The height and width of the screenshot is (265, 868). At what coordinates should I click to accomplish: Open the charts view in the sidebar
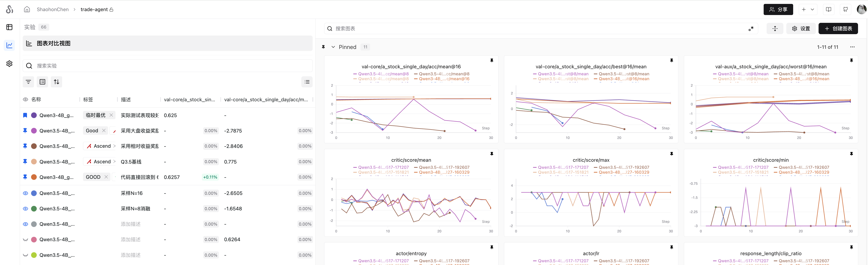pos(9,45)
